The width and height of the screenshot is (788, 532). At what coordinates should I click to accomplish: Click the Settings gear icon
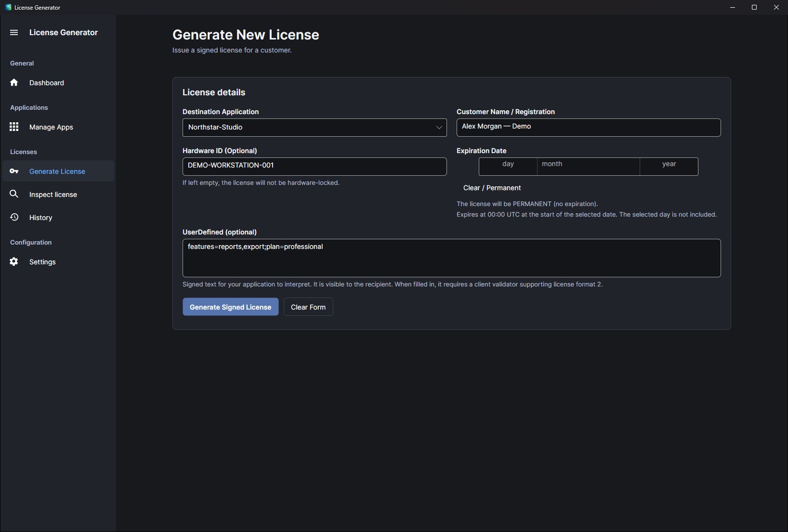[x=14, y=261]
